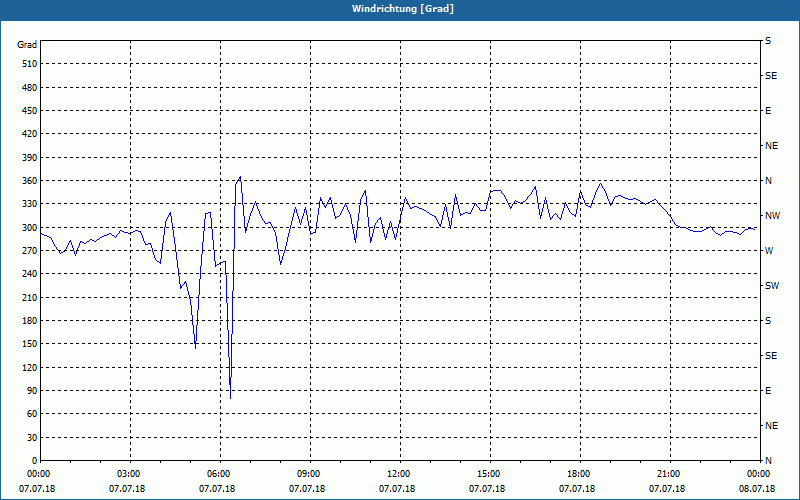This screenshot has width=800, height=500.
Task: Click the 480 y-axis label
Action: pos(30,88)
